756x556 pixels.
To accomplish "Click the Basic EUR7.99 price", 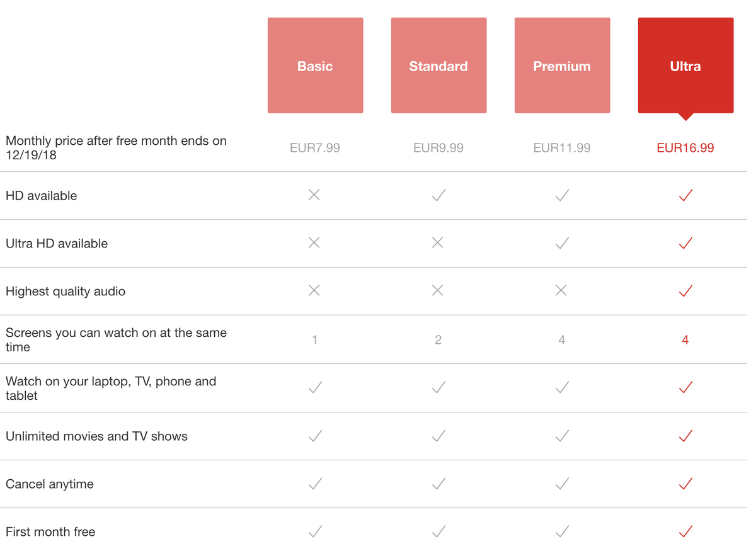I will [315, 148].
